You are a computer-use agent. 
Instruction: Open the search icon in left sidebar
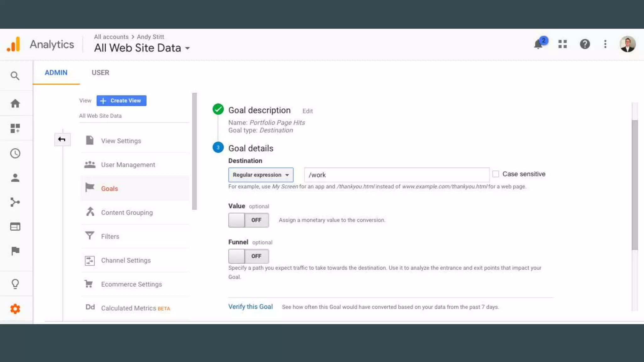click(x=15, y=76)
